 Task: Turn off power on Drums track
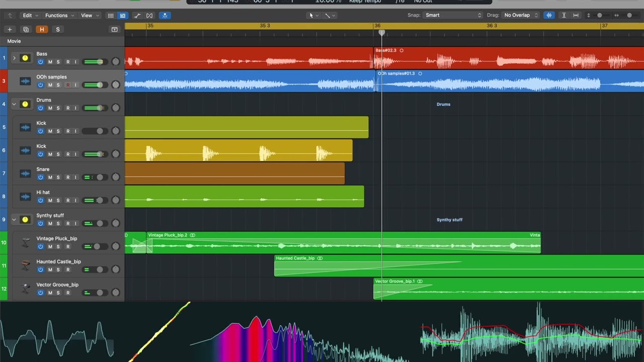point(40,108)
